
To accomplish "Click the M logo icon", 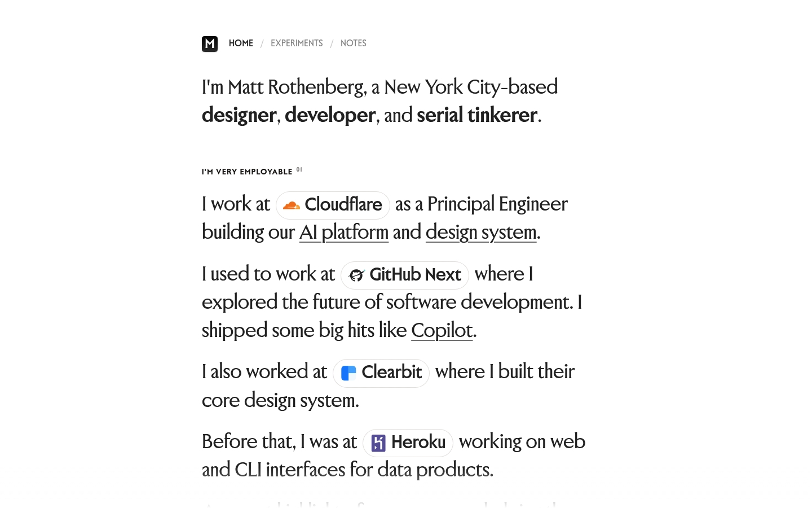I will [210, 43].
